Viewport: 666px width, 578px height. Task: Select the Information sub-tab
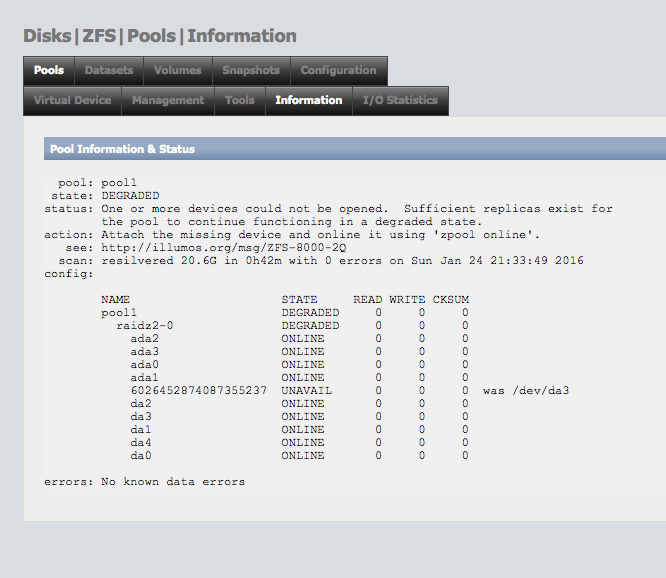pyautogui.click(x=309, y=101)
